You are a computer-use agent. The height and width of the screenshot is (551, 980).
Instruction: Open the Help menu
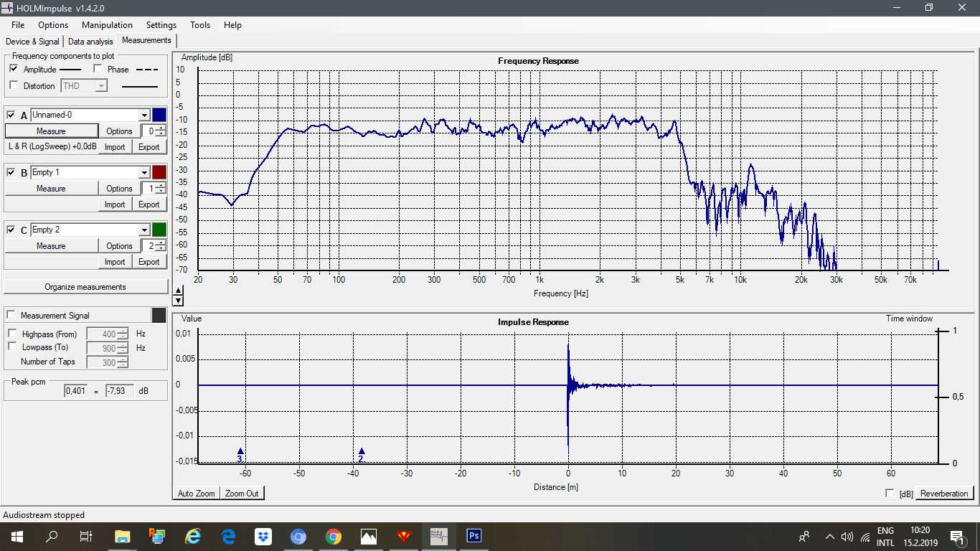pos(232,25)
